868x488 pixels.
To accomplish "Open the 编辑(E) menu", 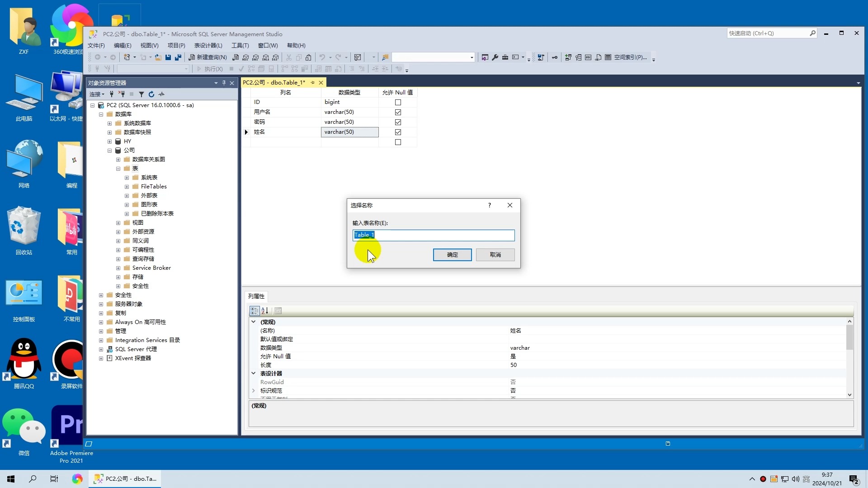I will [x=123, y=46].
